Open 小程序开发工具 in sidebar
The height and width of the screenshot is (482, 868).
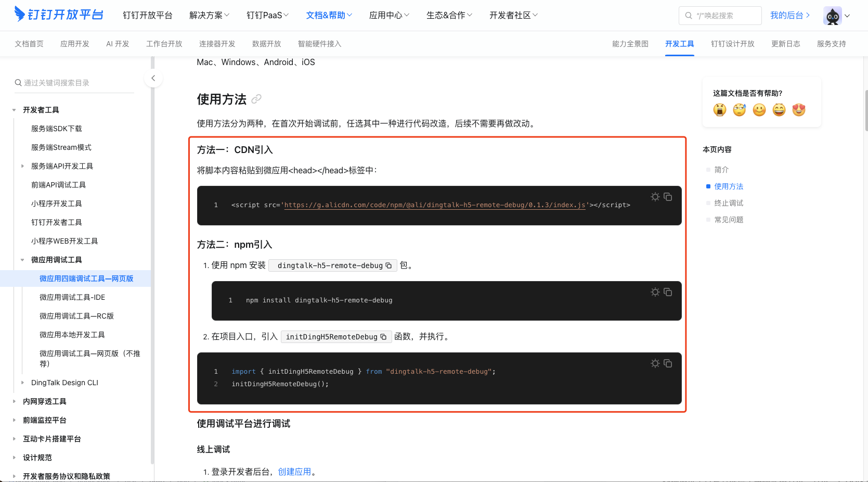click(x=57, y=204)
